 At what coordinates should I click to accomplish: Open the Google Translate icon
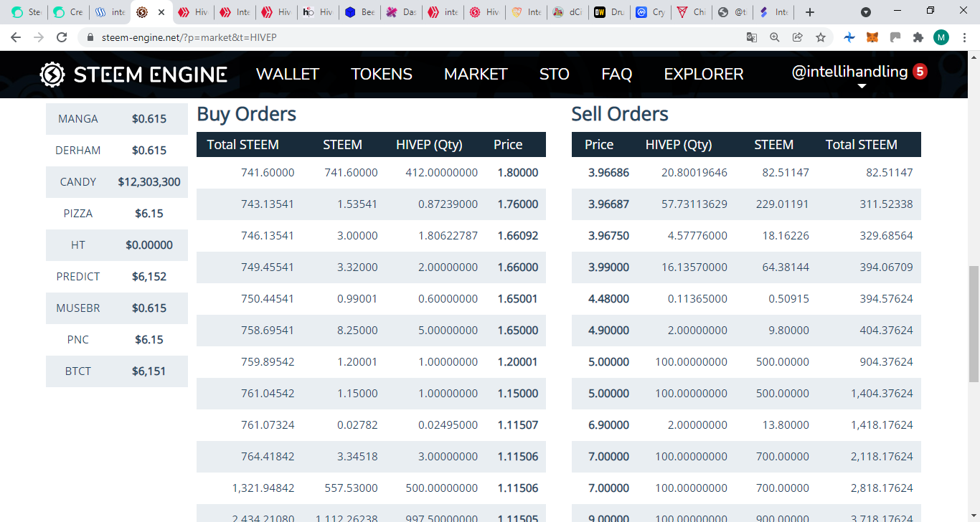point(752,37)
